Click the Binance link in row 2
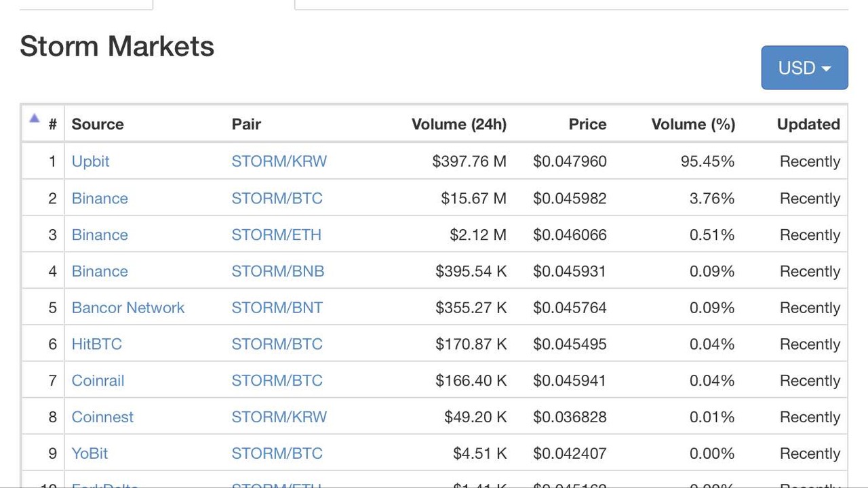Viewport: 868px width, 488px height. click(x=100, y=199)
